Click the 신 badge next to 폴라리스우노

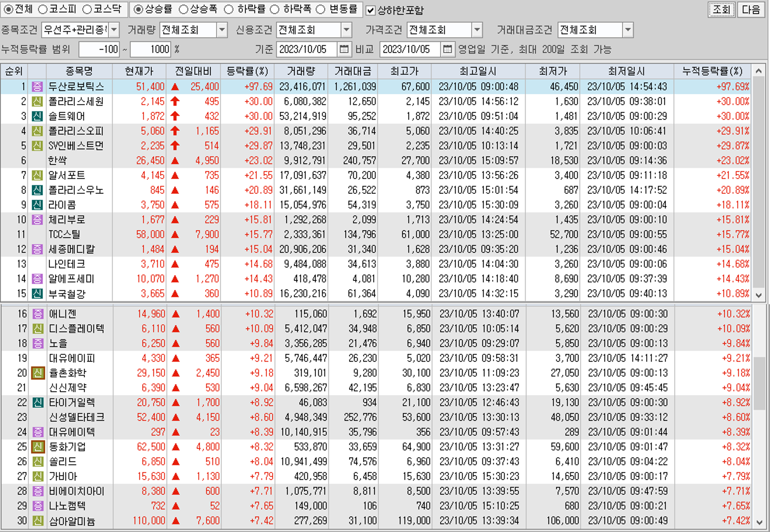[x=37, y=190]
